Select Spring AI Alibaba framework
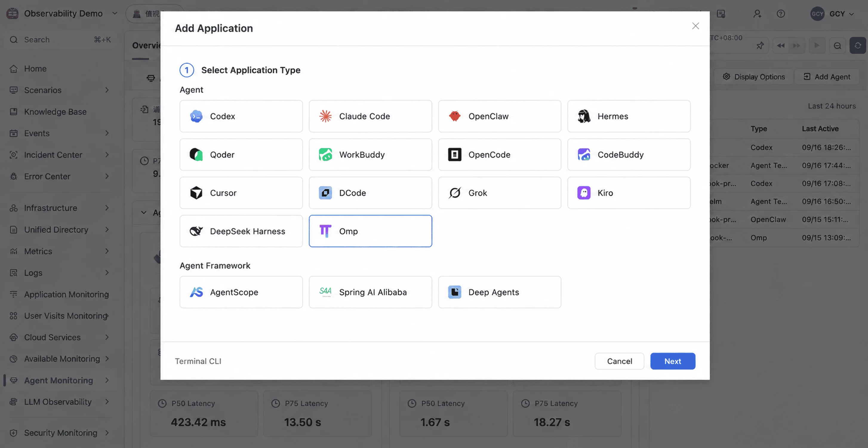The height and width of the screenshot is (448, 868). (370, 292)
